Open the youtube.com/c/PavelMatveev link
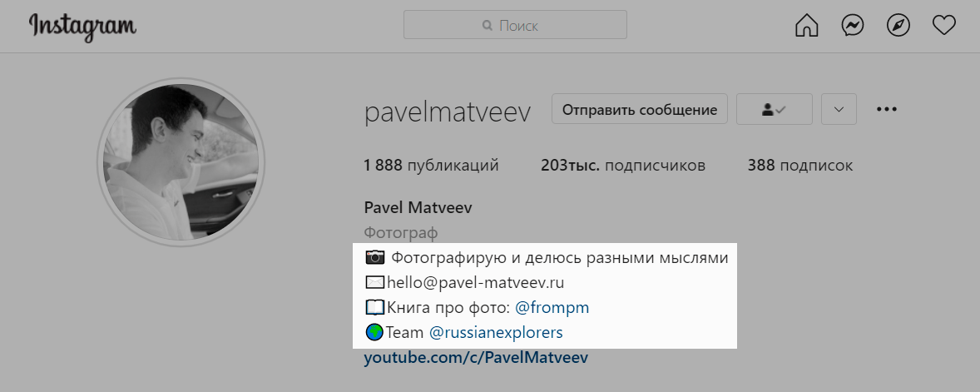Viewport: 980px width, 392px height. 476,358
